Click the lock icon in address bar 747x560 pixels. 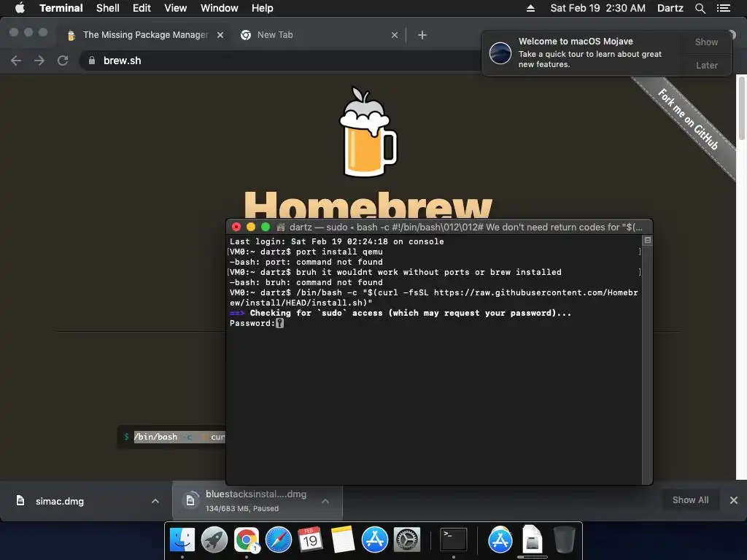pyautogui.click(x=92, y=61)
